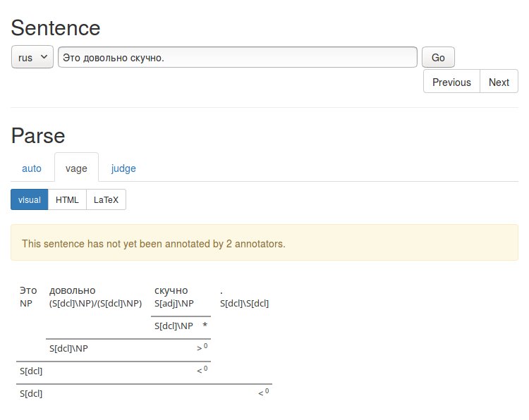Click the period's S[dcl]\S[dcl] category
This screenshot has width=529, height=420.
coord(244,303)
